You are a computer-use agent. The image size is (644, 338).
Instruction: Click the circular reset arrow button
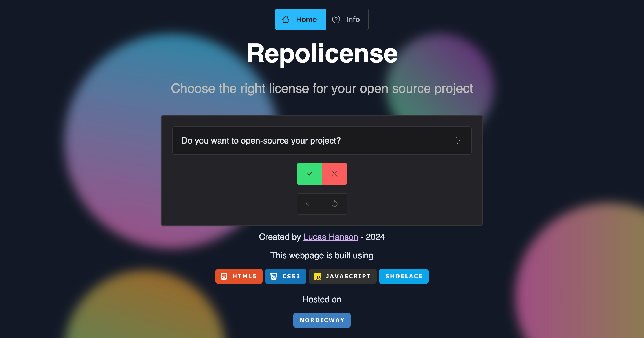[x=335, y=204]
